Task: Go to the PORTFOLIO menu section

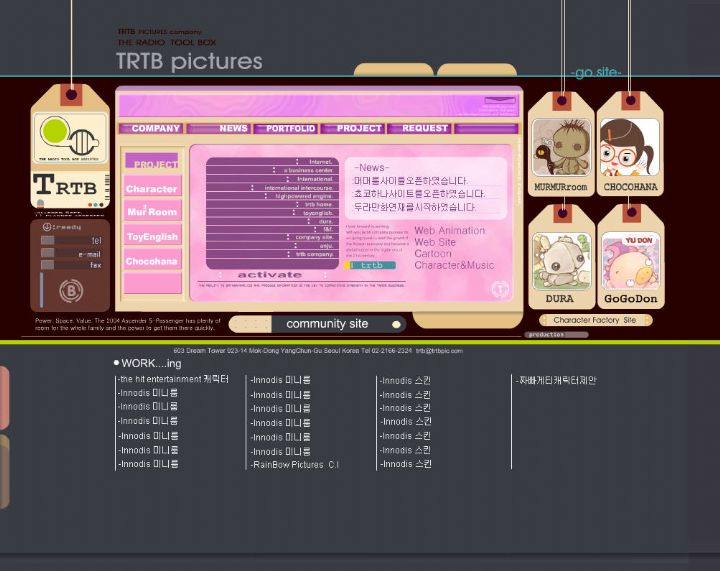Action: [x=290, y=128]
